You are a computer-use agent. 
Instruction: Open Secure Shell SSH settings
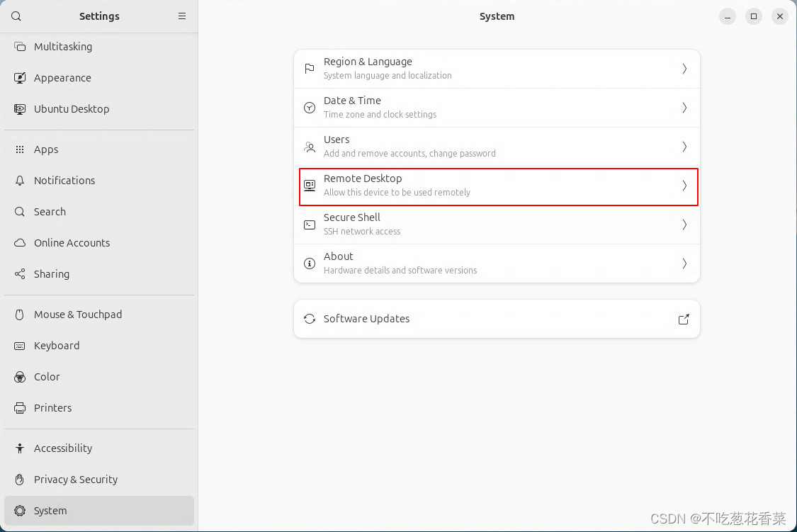point(497,225)
